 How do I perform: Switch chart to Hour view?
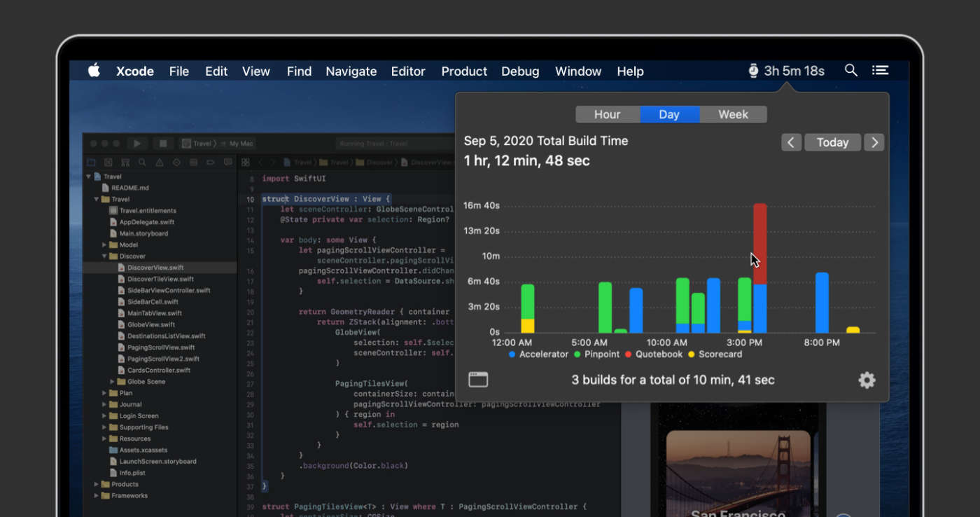click(607, 115)
